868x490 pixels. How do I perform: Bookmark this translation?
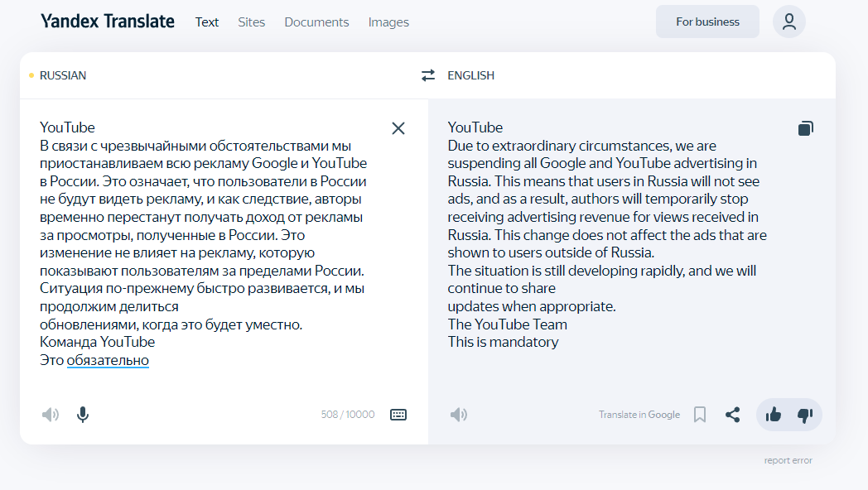(700, 415)
